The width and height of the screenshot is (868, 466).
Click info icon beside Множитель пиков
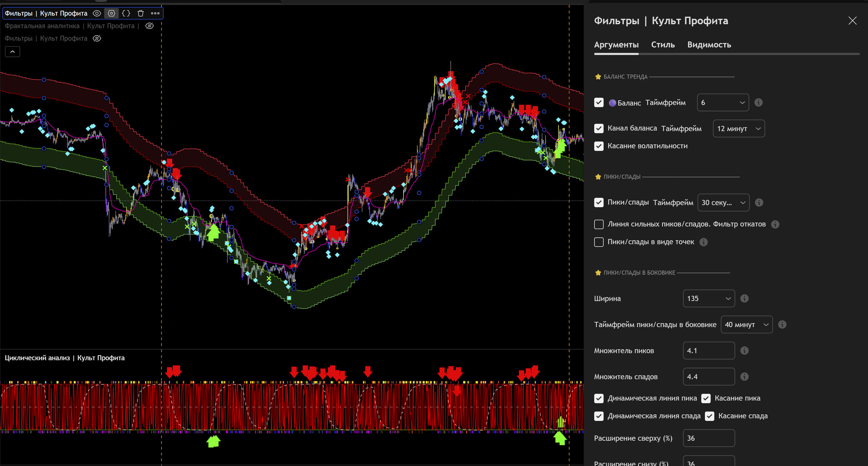click(745, 351)
